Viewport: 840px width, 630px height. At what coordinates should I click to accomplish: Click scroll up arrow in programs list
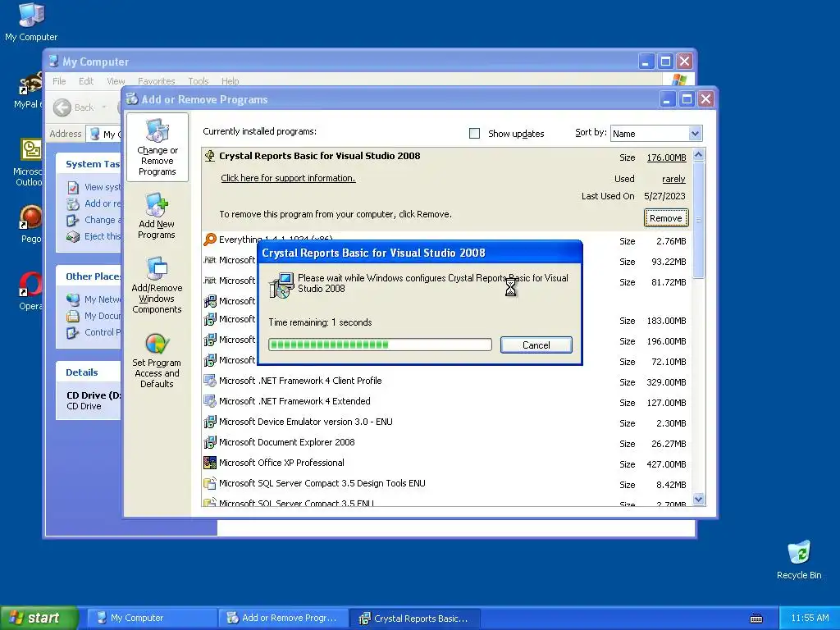(698, 155)
